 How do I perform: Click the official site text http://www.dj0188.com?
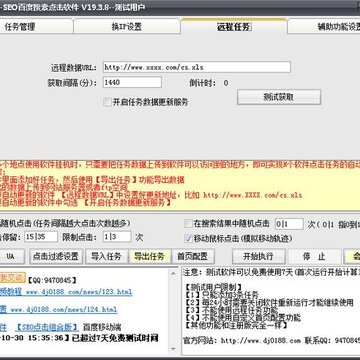261,341
